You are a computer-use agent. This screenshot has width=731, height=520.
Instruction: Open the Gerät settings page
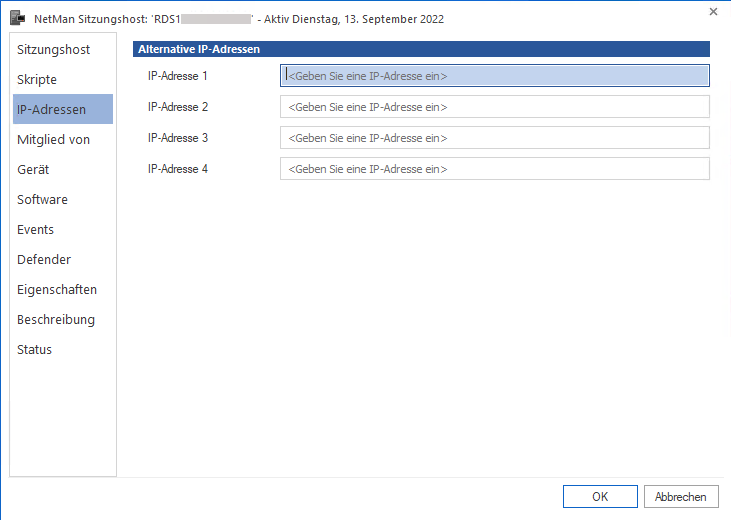coord(33,169)
